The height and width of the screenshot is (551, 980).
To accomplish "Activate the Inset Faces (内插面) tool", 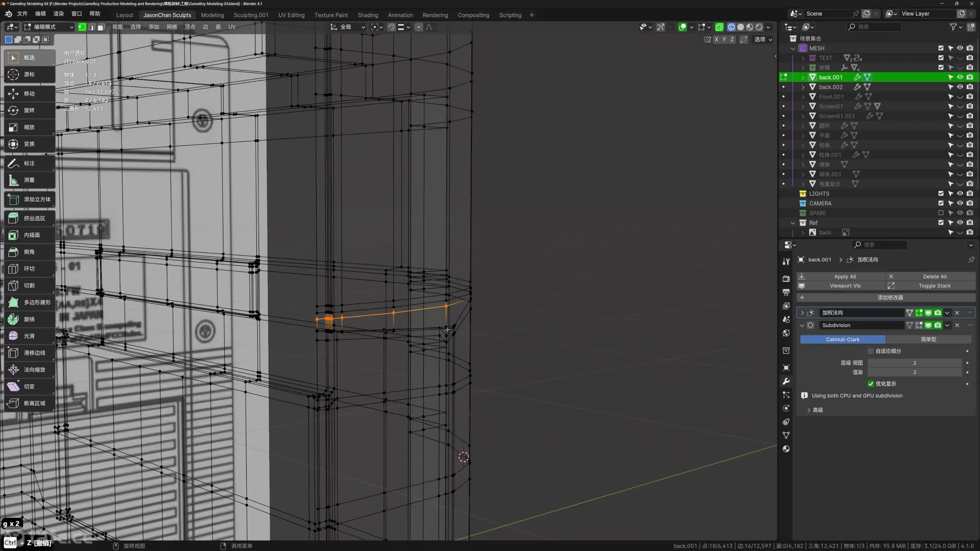I will click(x=29, y=235).
